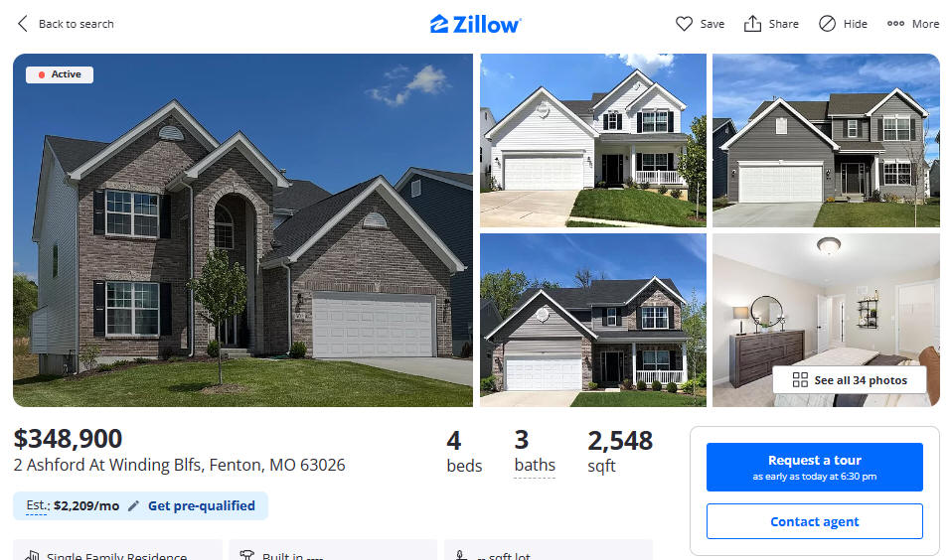Click Back to search text
This screenshot has height=560, width=951.
[x=77, y=24]
